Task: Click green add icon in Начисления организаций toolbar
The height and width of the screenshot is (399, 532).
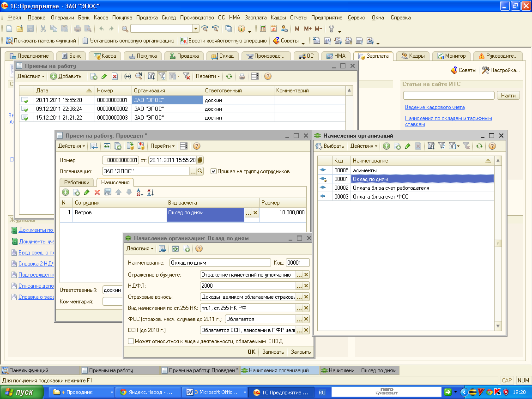Action: tap(387, 146)
